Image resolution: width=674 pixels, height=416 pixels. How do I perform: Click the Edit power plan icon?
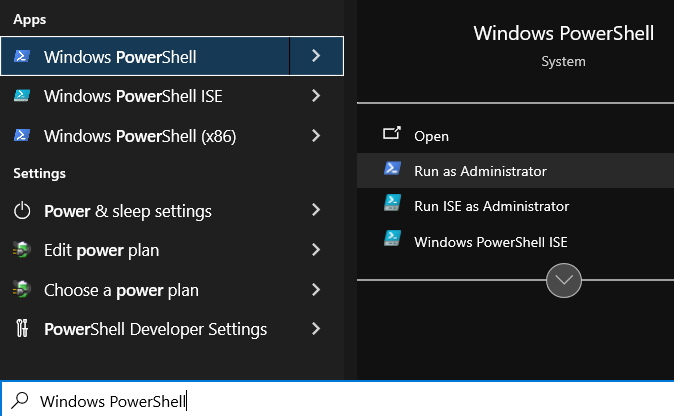pyautogui.click(x=21, y=250)
